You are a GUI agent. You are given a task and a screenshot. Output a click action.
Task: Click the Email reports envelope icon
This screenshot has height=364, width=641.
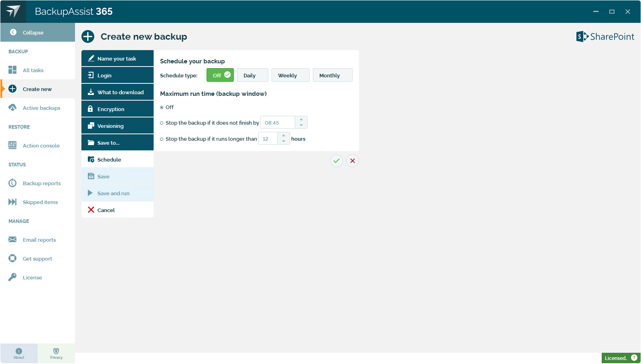pyautogui.click(x=12, y=239)
